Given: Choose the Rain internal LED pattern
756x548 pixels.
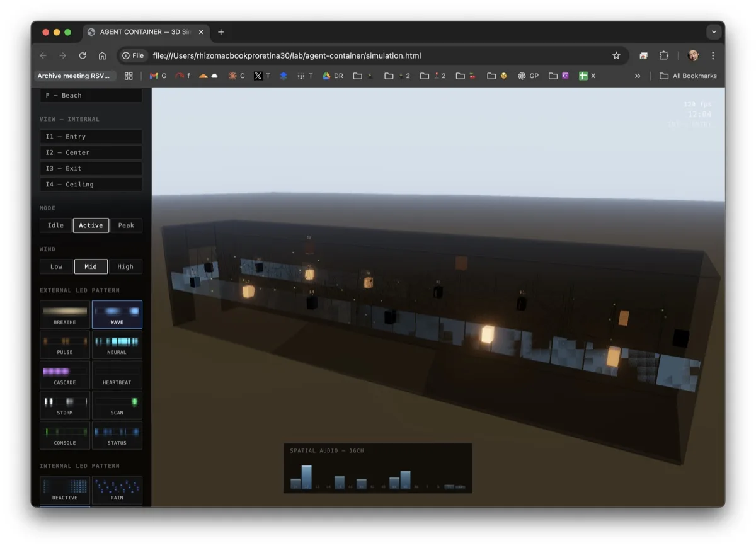Looking at the screenshot, I should point(117,490).
